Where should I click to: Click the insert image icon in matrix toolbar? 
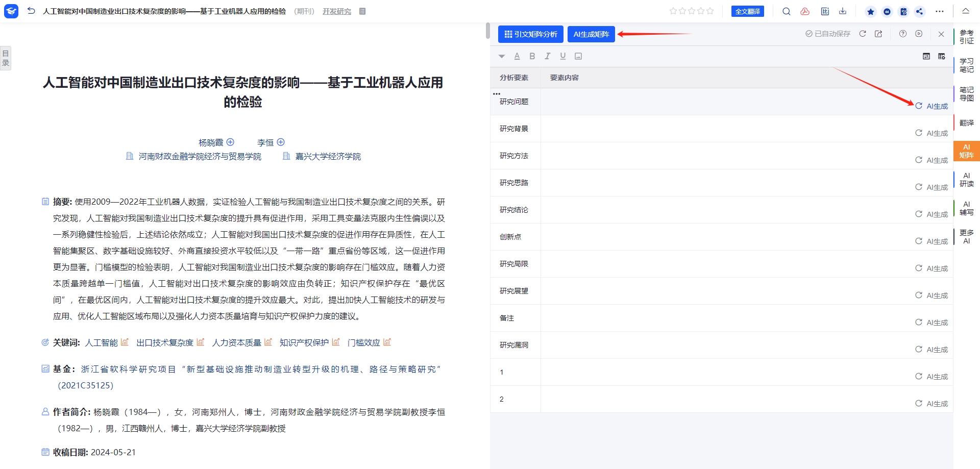point(578,56)
